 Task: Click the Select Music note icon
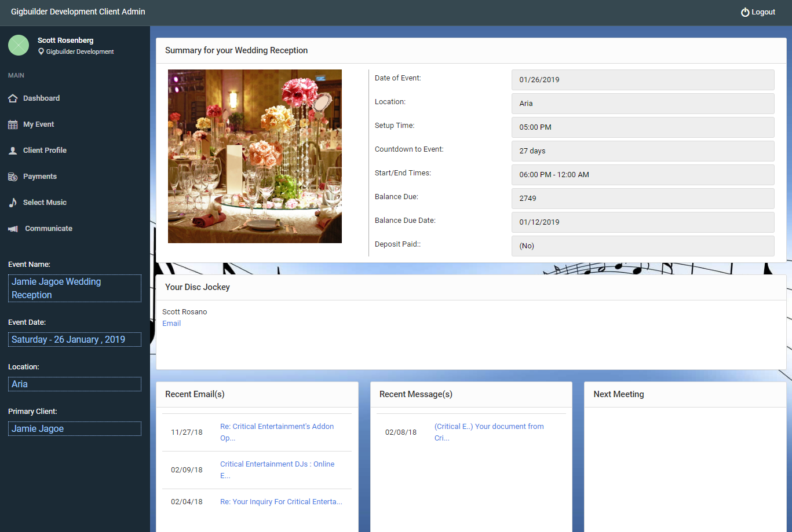coord(13,203)
